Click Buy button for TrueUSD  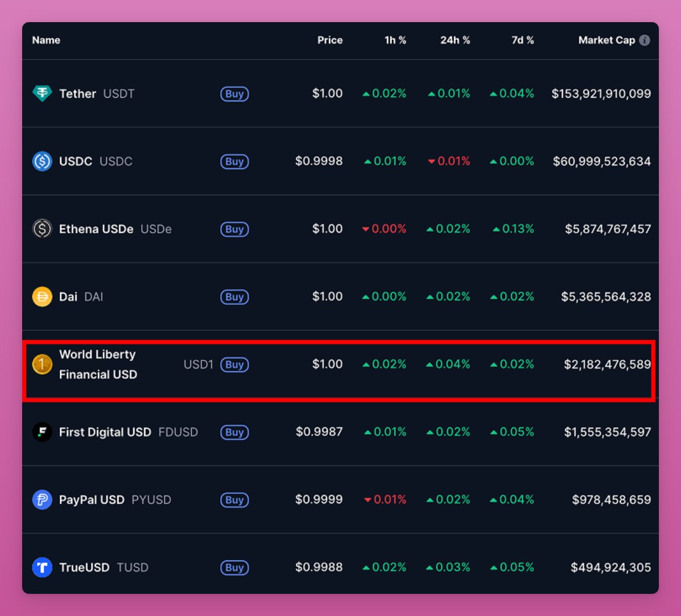click(234, 567)
